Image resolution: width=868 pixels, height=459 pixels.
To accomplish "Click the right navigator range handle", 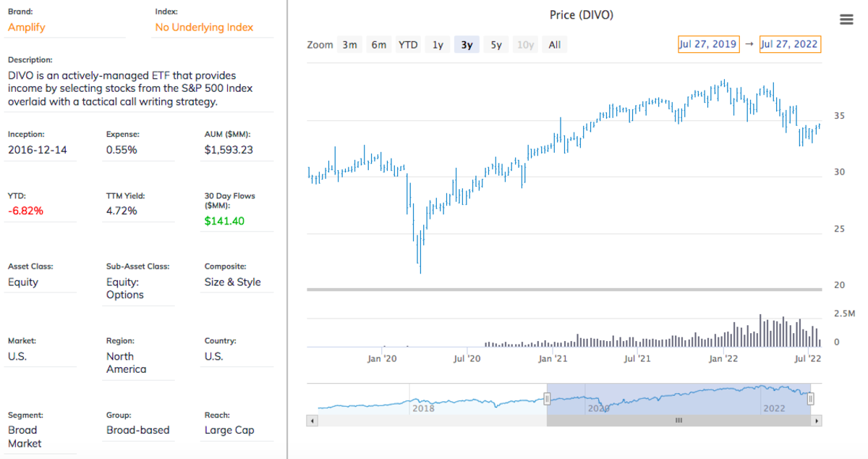I will [811, 398].
